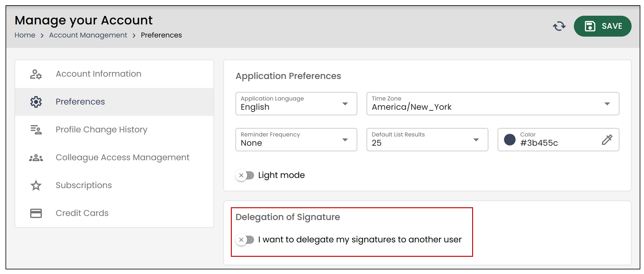The image size is (644, 274).
Task: Click the Colleague Access Management group icon
Action: click(x=36, y=158)
